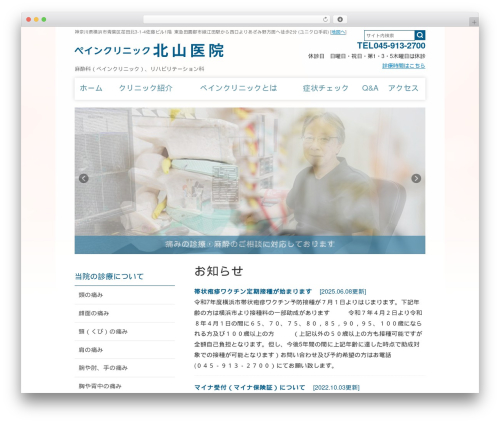Select the second sidebar item about facial pain

click(x=125, y=313)
